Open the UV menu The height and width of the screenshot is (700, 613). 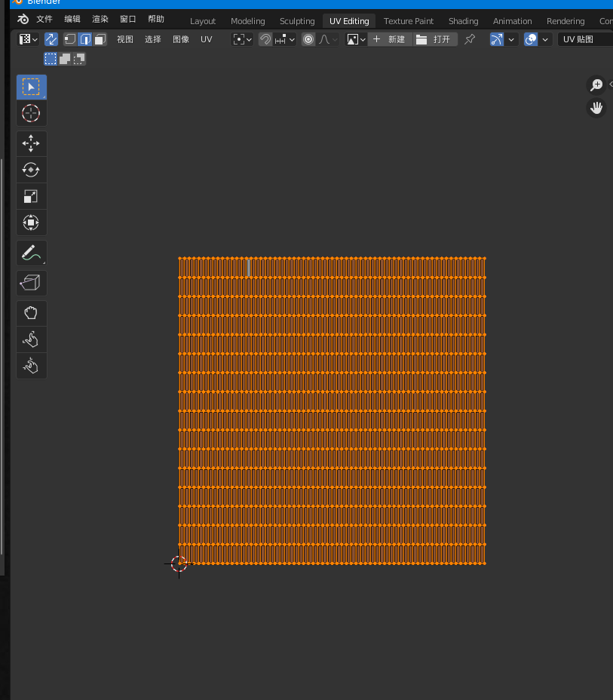point(206,39)
